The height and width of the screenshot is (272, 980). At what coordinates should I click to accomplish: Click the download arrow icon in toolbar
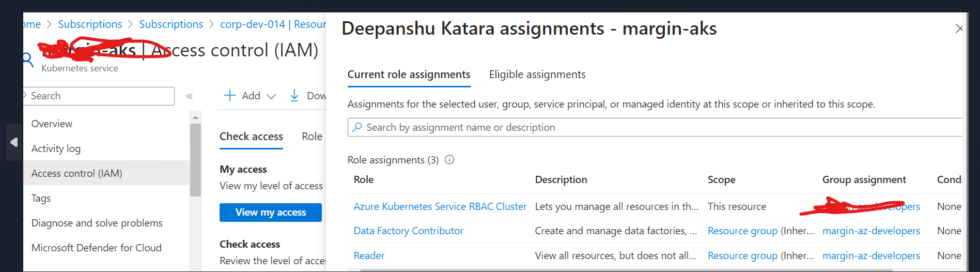pos(294,95)
